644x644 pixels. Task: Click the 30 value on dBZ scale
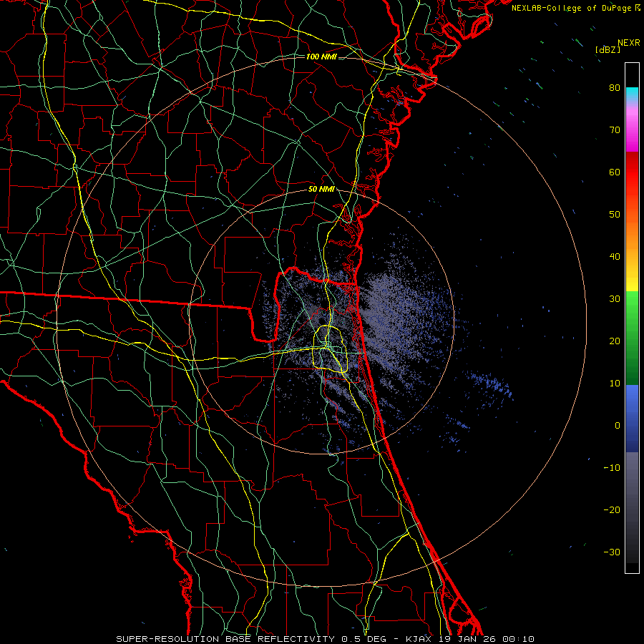tap(615, 298)
